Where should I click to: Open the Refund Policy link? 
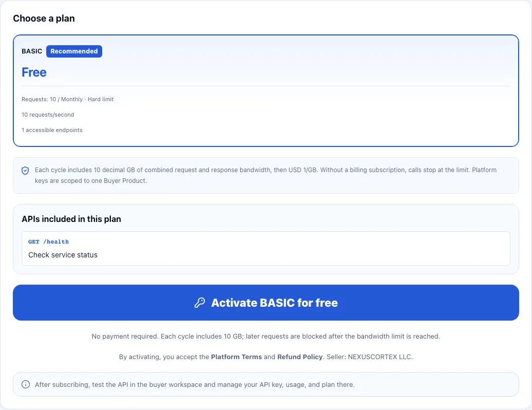[x=299, y=357]
